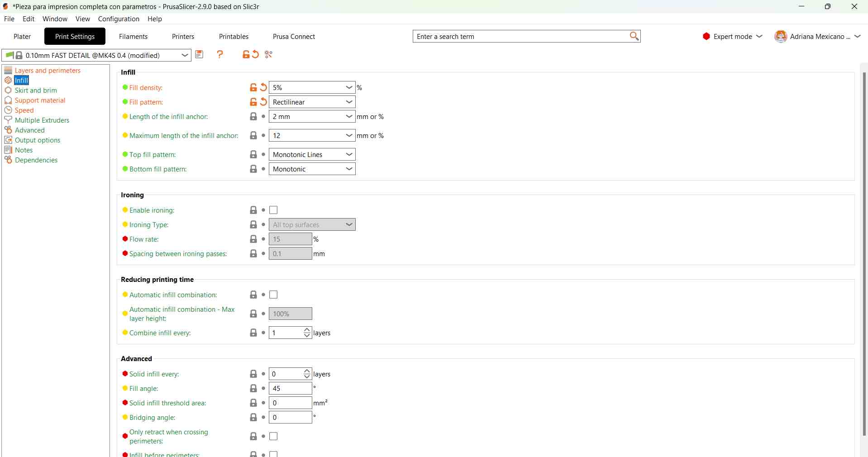Image resolution: width=868 pixels, height=457 pixels.
Task: Click the Support material sidebar icon
Action: [8, 100]
